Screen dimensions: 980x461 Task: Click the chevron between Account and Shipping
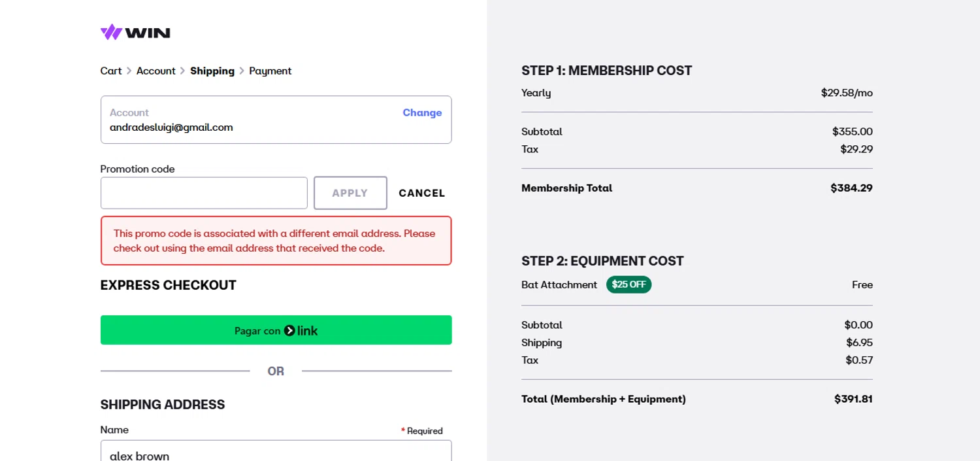click(x=183, y=71)
